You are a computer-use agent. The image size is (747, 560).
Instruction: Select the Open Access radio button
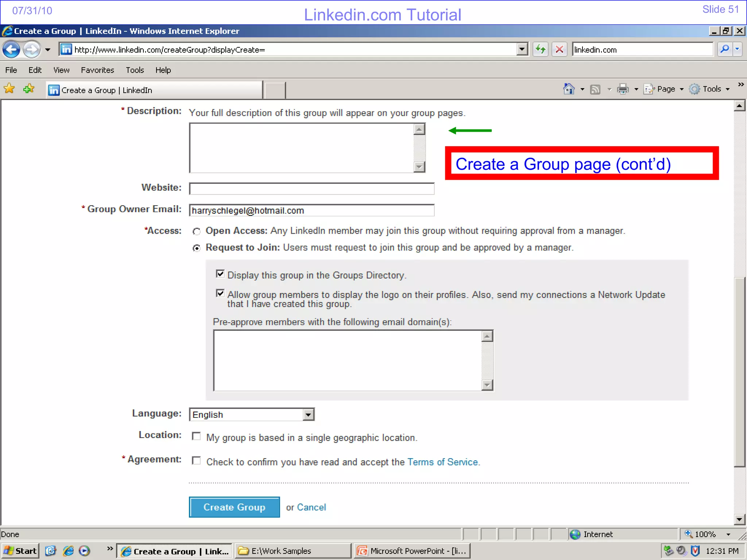tap(197, 232)
